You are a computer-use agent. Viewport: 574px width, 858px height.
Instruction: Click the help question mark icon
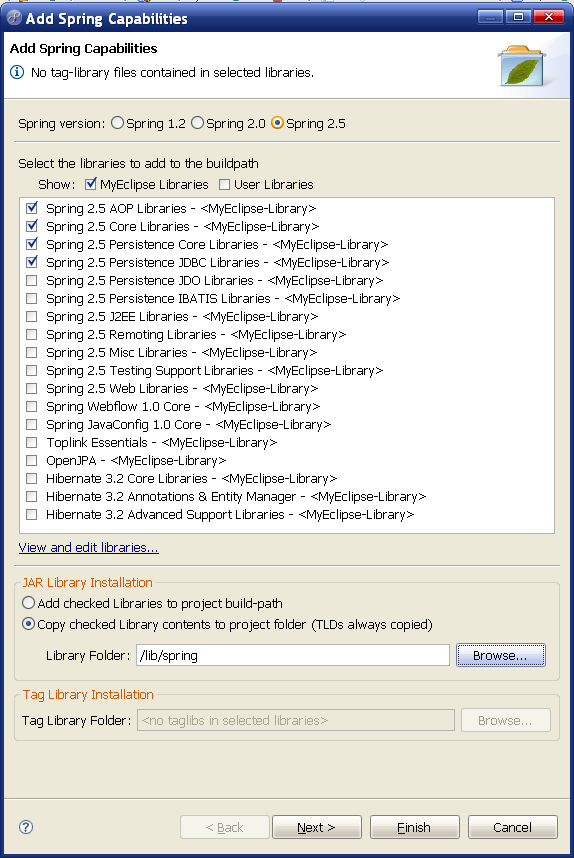point(26,827)
